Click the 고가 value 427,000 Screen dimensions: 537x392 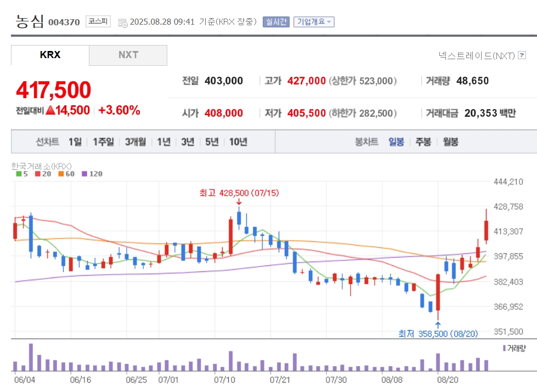307,81
